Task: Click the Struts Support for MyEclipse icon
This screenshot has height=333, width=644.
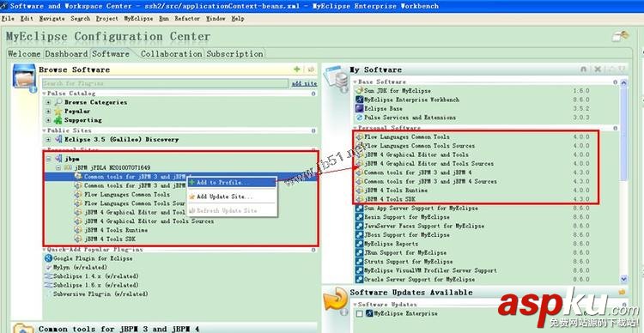Action: (x=360, y=262)
